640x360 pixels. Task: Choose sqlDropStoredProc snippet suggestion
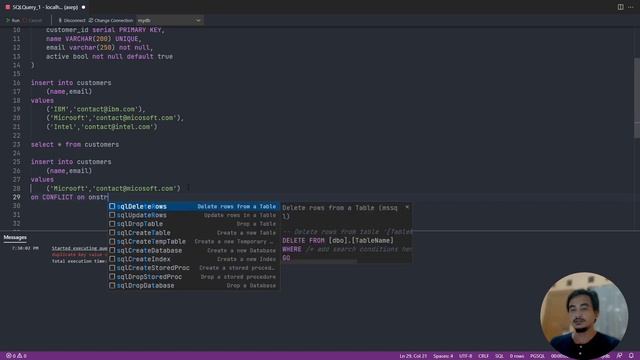tap(194, 277)
